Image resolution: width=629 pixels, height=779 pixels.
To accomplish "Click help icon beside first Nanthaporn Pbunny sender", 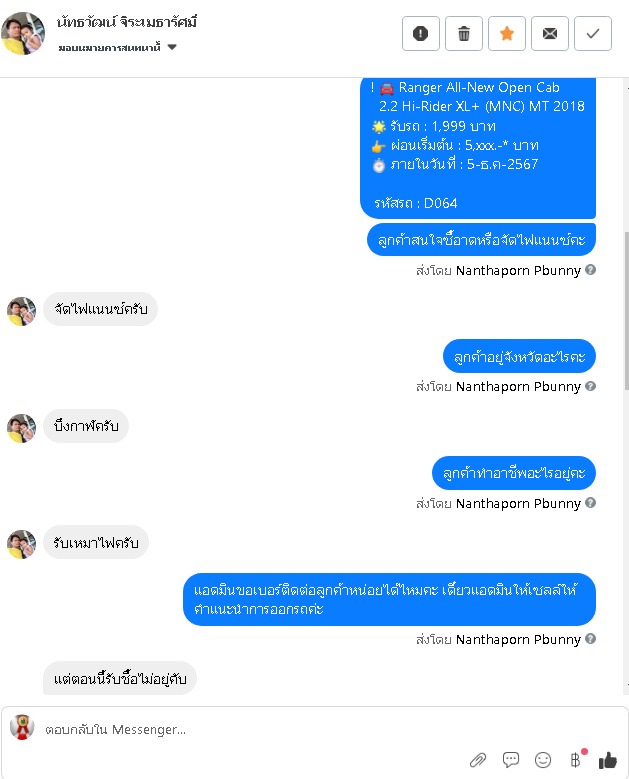I will [x=590, y=270].
